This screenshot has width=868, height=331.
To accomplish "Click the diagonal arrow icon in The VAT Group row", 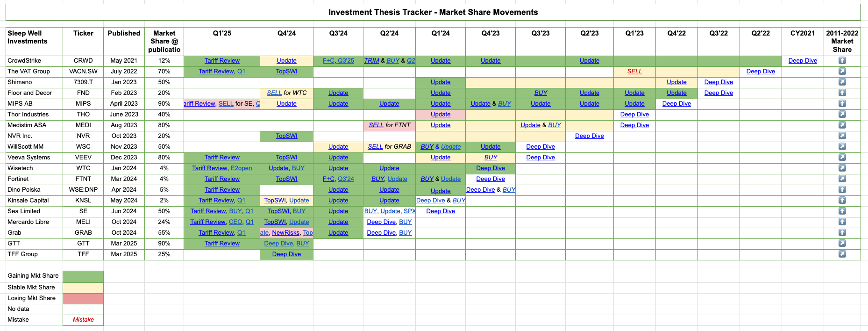I will (842, 71).
